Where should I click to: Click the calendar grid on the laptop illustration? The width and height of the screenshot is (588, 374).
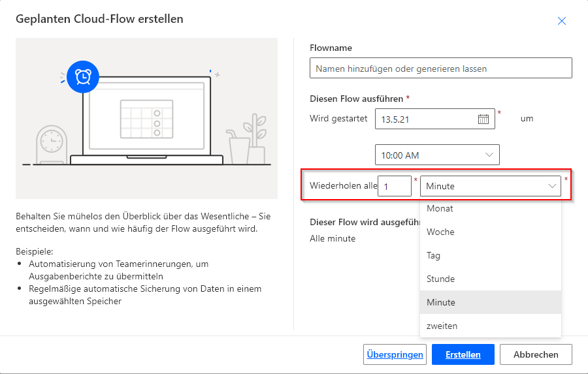[146, 119]
